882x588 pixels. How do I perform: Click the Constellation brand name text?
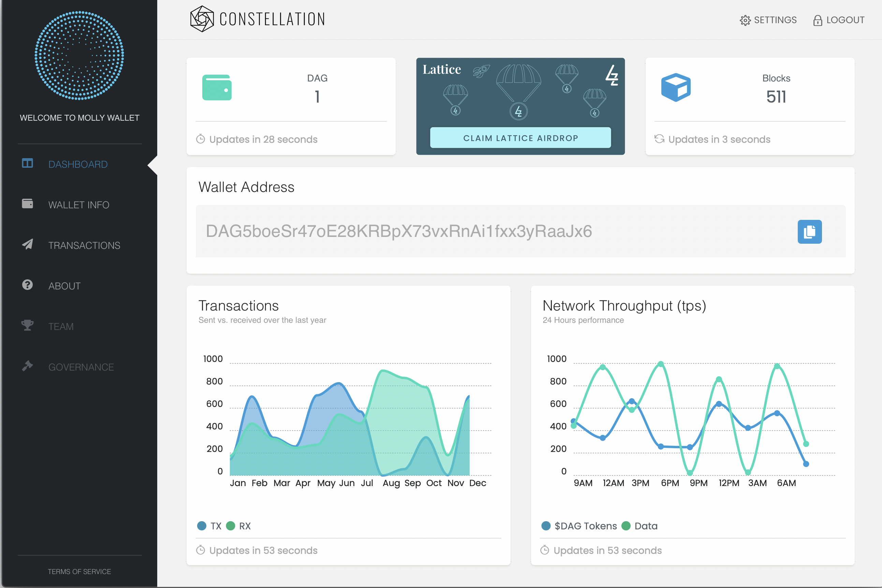(273, 19)
